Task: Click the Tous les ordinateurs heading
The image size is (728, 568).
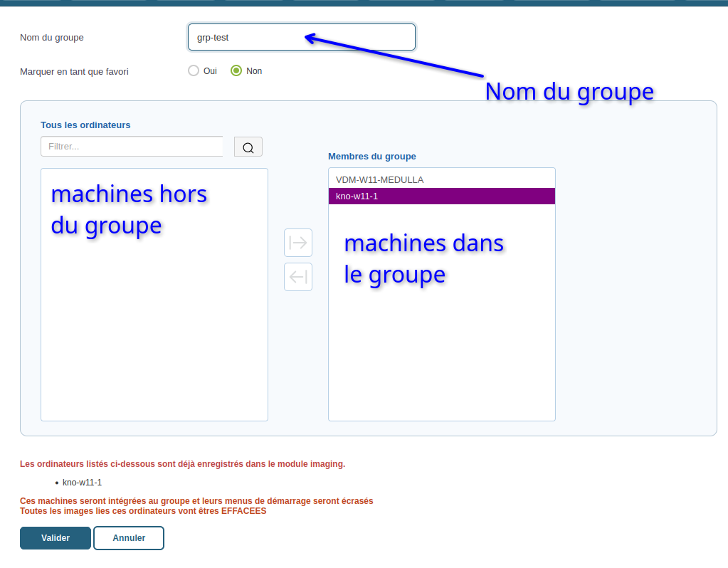Action: coord(85,125)
